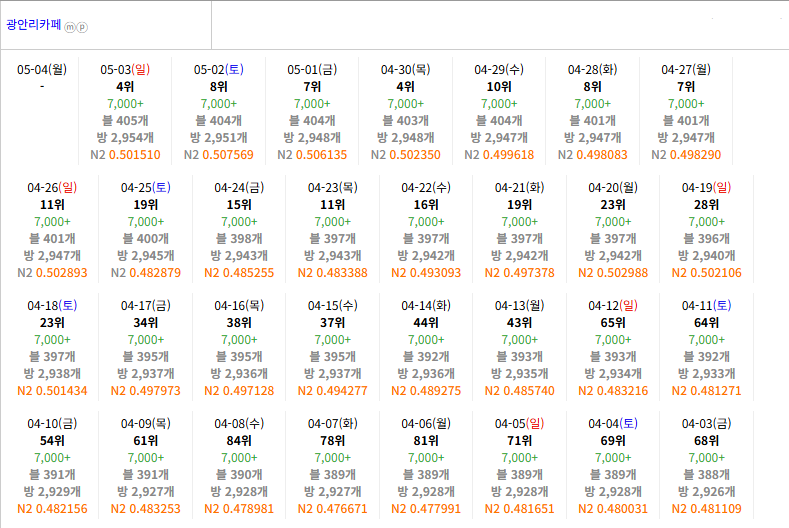Select the 05-03(일) date header
This screenshot has height=528, width=789.
point(125,69)
